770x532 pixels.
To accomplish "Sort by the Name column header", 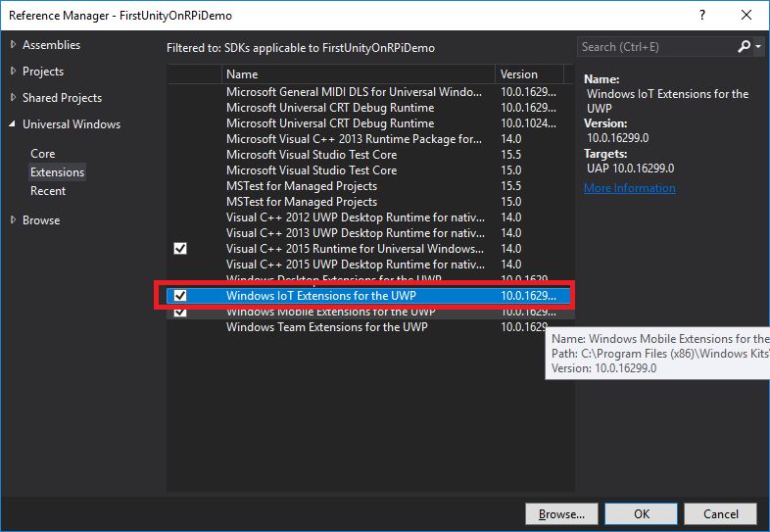I will pos(358,74).
